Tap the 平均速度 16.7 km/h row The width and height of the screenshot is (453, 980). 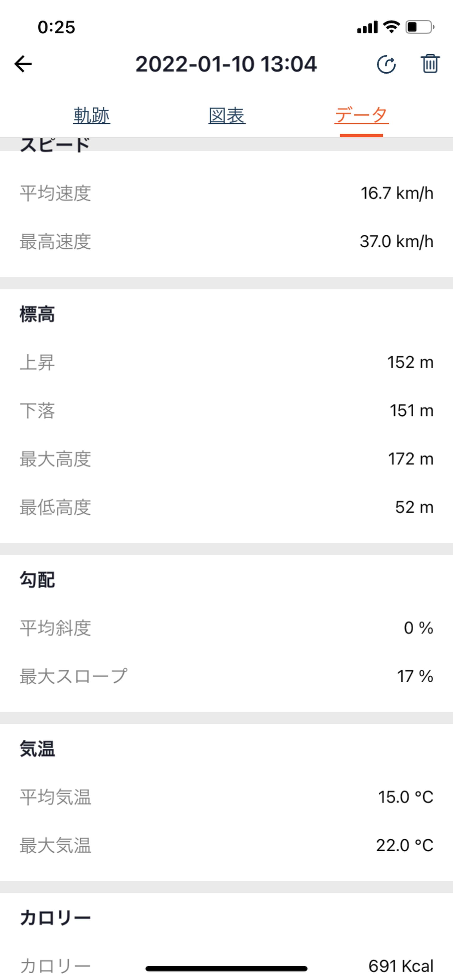(226, 193)
